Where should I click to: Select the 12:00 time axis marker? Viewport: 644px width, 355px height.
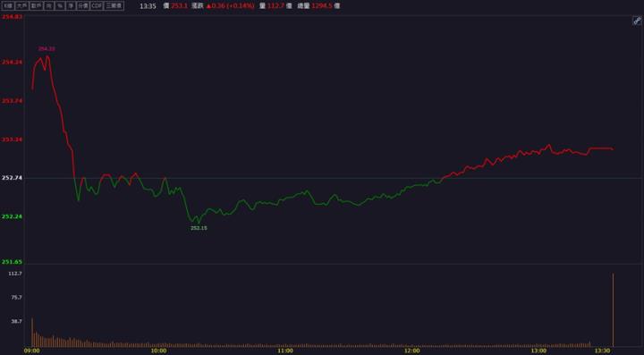click(x=411, y=351)
